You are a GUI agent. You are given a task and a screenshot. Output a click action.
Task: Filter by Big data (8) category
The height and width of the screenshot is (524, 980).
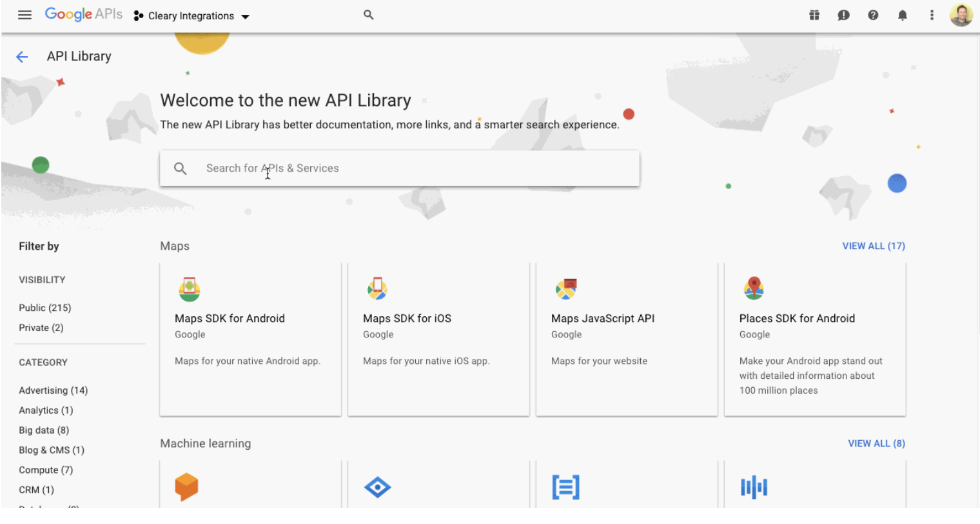point(44,430)
